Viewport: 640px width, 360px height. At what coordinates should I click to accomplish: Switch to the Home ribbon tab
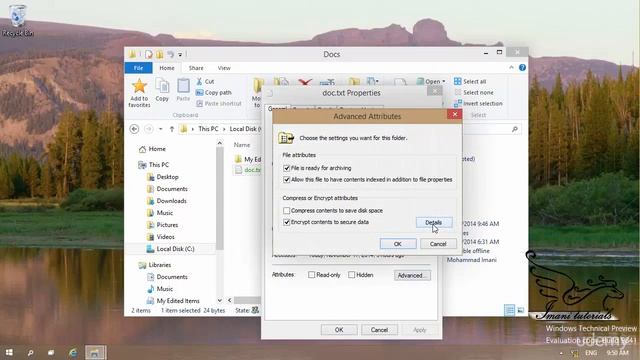coord(167,68)
